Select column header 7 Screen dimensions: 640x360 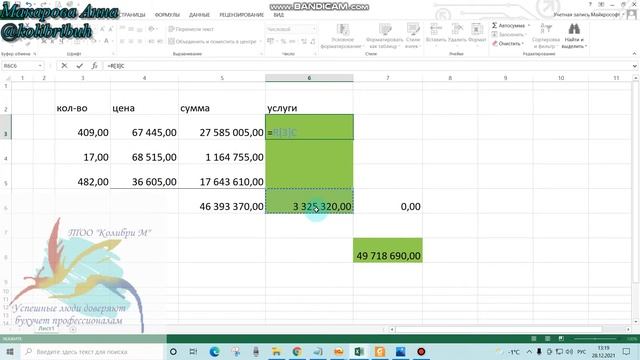pos(388,78)
